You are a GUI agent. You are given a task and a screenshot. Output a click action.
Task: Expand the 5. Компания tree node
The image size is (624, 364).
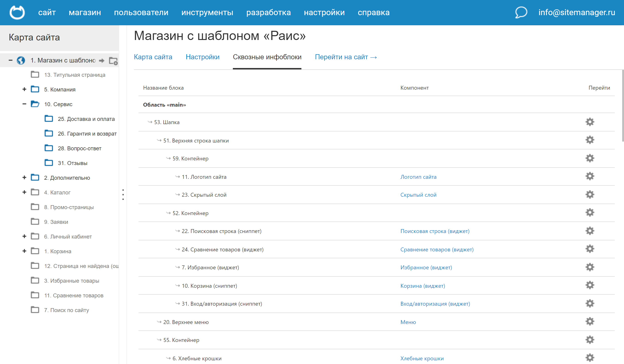[24, 89]
